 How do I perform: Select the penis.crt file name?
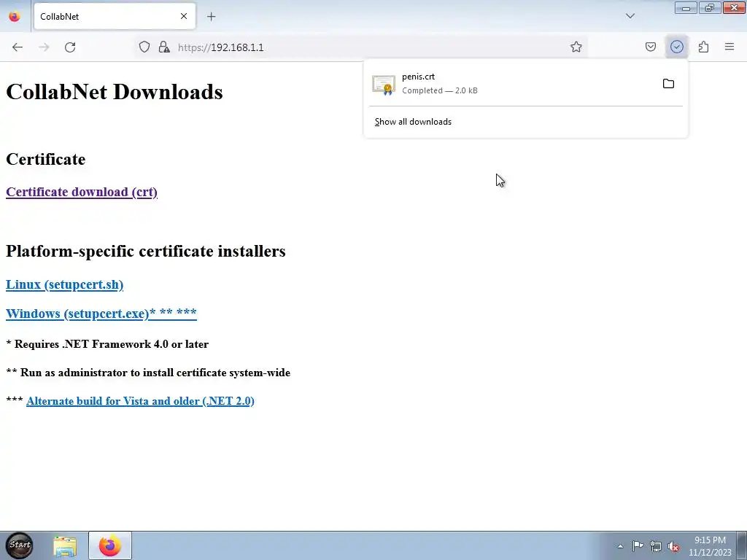(418, 77)
